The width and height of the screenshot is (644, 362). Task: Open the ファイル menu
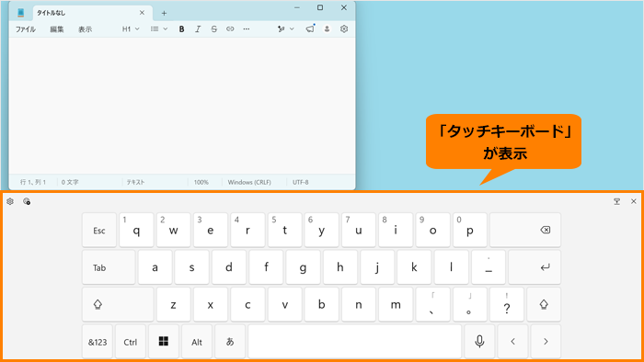(x=26, y=29)
